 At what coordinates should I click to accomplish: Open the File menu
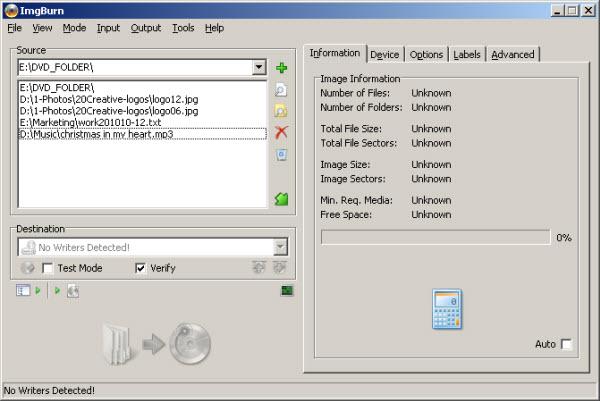(15, 28)
